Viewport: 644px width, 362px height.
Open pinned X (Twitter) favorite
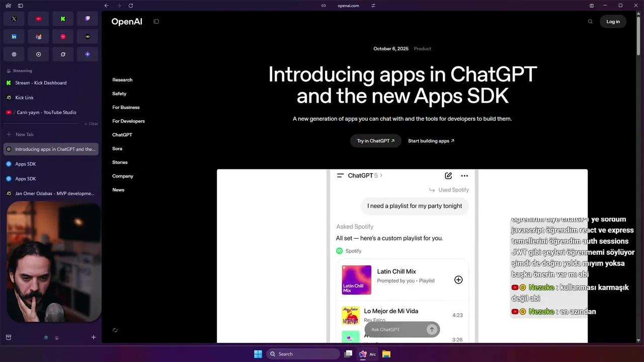[14, 19]
